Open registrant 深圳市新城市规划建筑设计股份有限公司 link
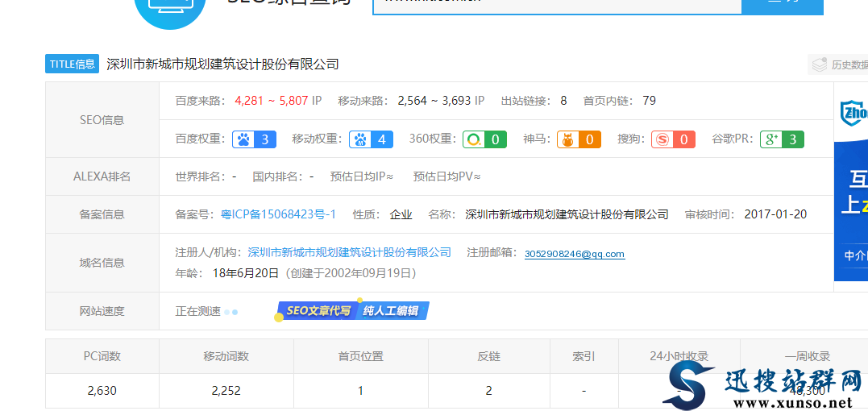Image resolution: width=868 pixels, height=415 pixels. 349,252
